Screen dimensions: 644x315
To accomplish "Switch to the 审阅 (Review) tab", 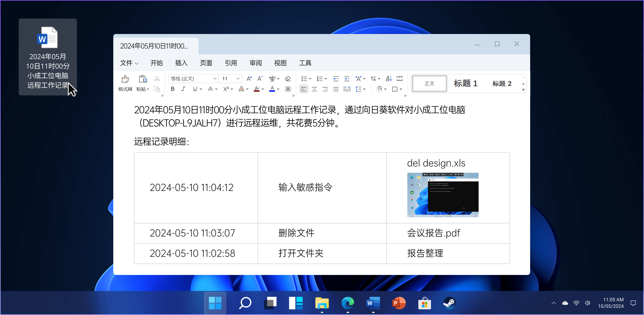I will (256, 63).
